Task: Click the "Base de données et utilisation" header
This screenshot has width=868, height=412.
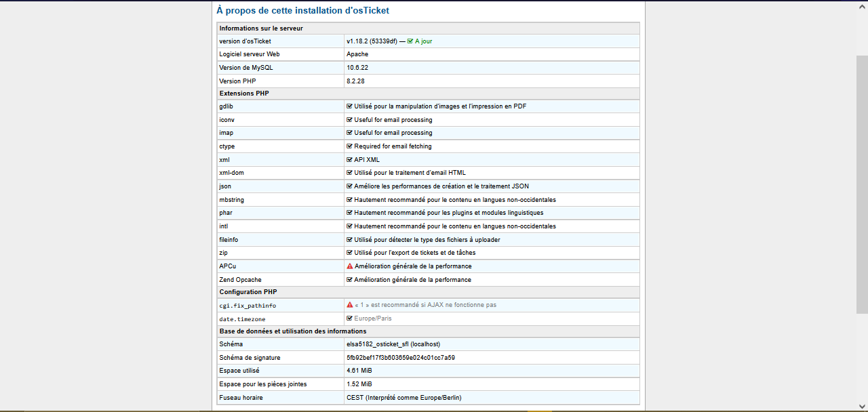Action: pyautogui.click(x=293, y=331)
